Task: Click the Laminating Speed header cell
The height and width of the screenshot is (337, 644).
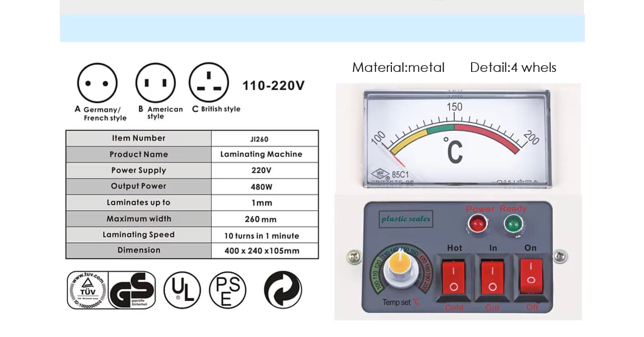Action: pyautogui.click(x=139, y=235)
